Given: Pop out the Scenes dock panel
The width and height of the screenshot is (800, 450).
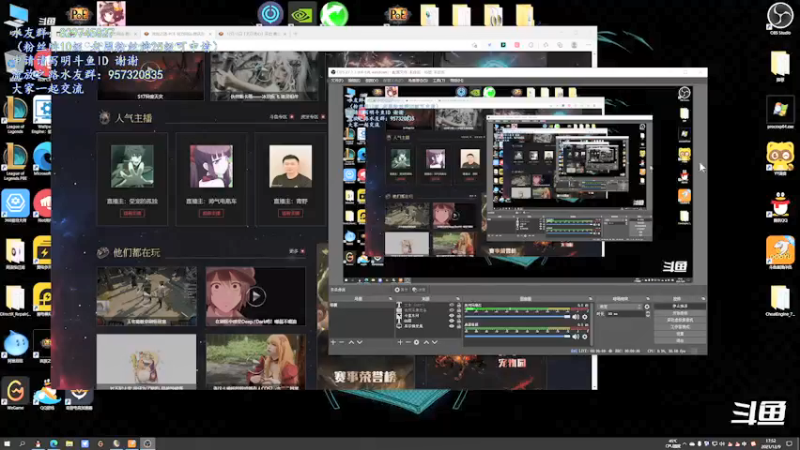Looking at the screenshot, I should (x=390, y=298).
